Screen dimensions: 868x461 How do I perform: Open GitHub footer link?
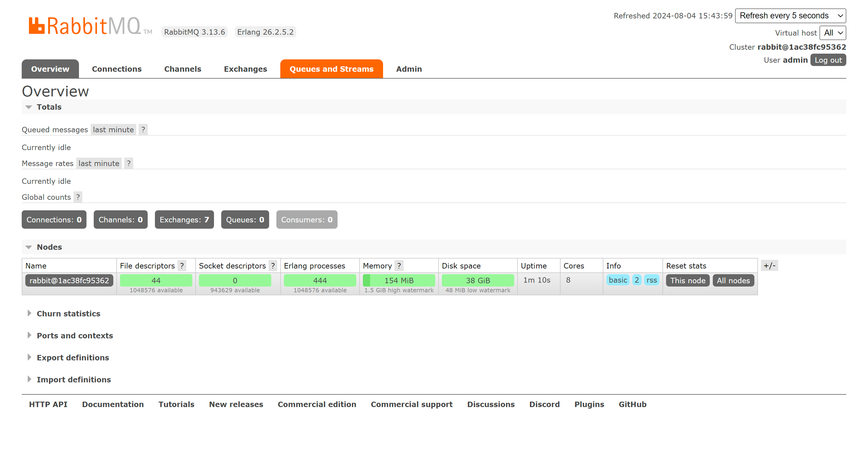pyautogui.click(x=633, y=404)
